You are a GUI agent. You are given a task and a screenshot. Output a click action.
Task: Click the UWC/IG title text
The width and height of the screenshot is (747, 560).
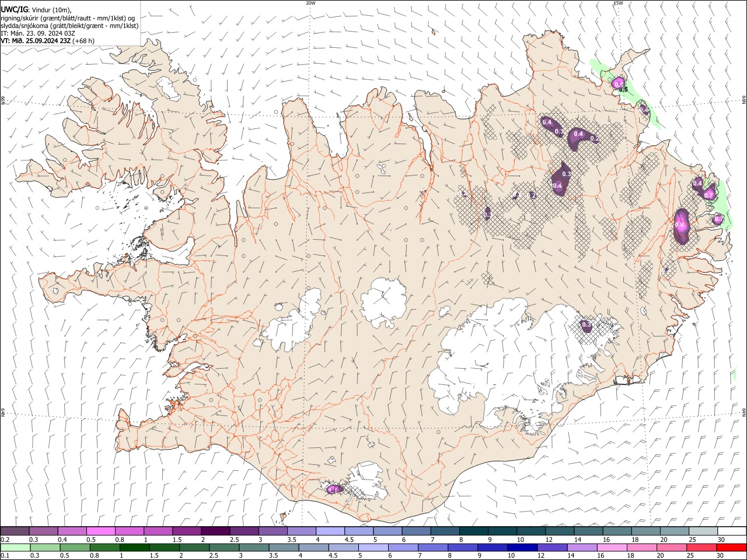pos(13,9)
